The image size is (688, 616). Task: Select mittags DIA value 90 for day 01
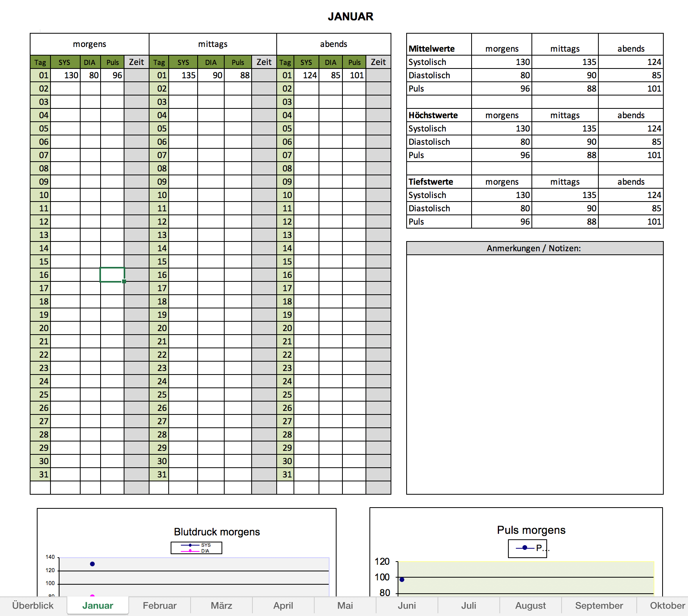[211, 75]
